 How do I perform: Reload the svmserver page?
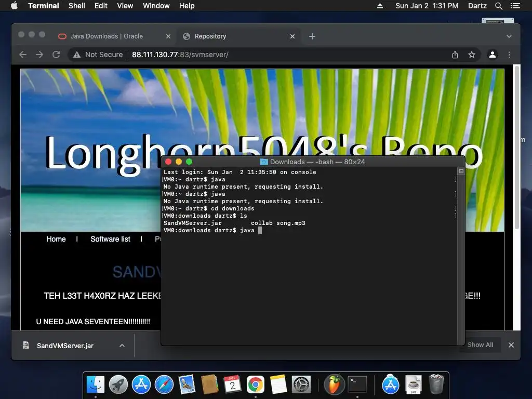coord(56,55)
